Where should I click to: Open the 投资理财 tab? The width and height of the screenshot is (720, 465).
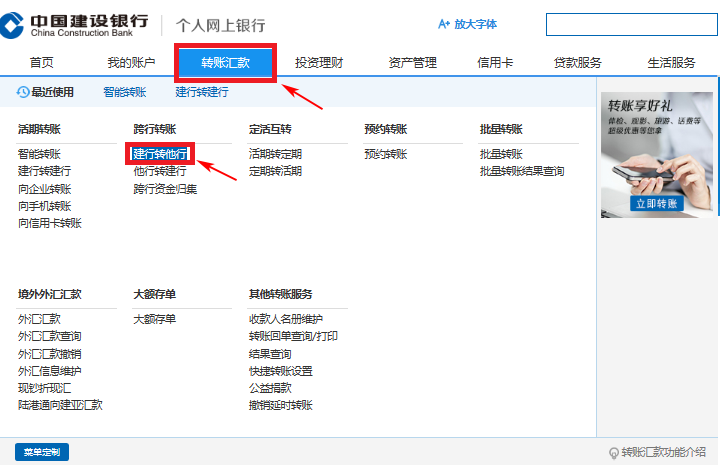(x=319, y=62)
